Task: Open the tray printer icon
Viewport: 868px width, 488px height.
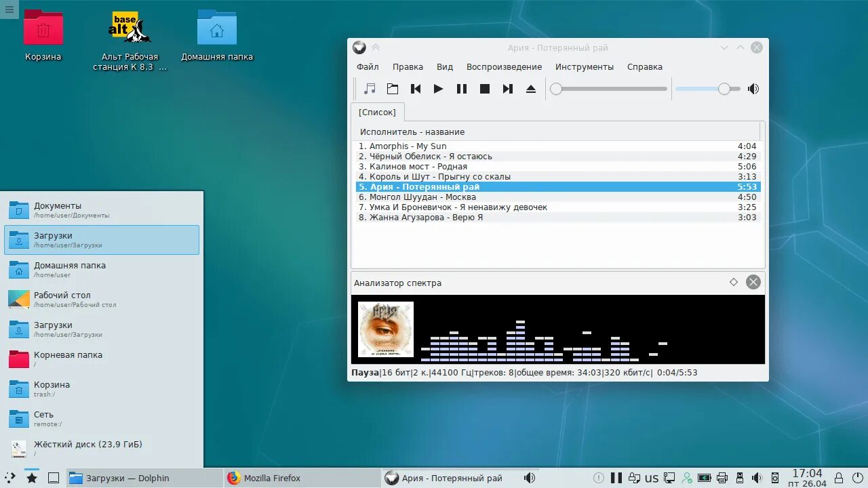Action: (722, 478)
